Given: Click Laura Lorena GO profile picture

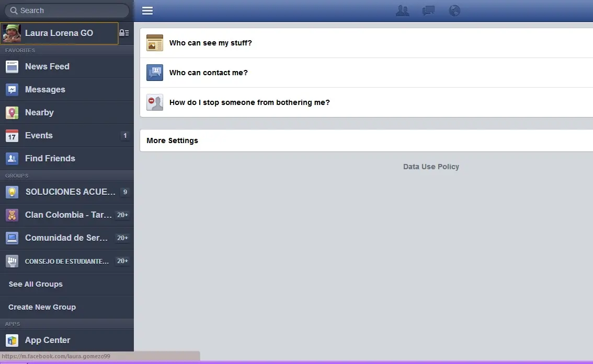Looking at the screenshot, I should pyautogui.click(x=12, y=33).
